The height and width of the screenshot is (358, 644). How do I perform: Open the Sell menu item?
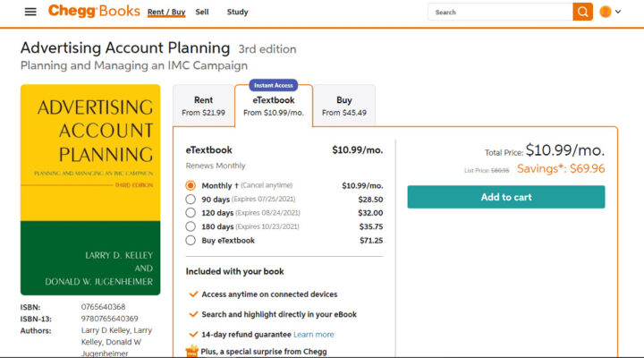(202, 13)
